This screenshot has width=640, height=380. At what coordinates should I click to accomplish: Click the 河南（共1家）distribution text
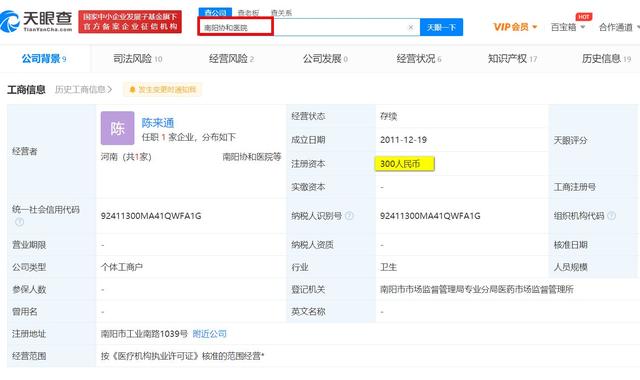[126, 157]
